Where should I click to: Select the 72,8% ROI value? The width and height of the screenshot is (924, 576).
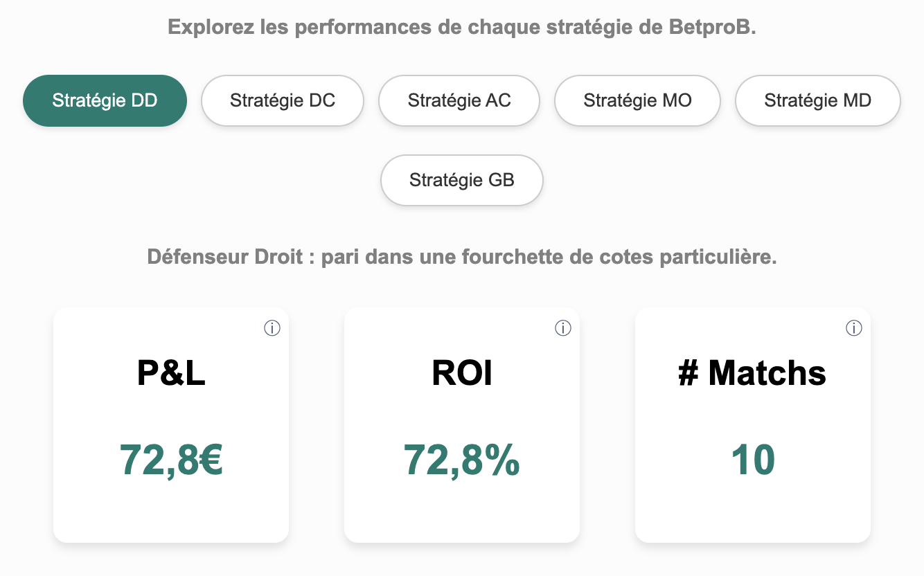tap(462, 460)
